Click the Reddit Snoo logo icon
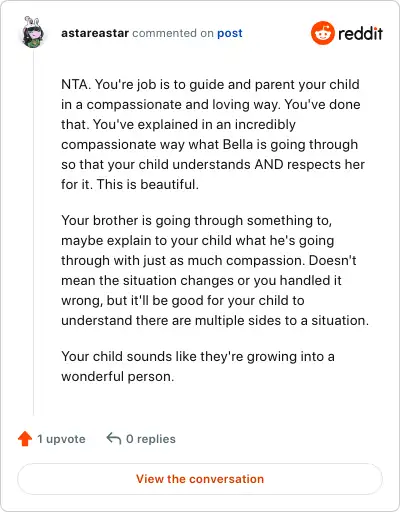The height and width of the screenshot is (512, 400). click(x=322, y=33)
